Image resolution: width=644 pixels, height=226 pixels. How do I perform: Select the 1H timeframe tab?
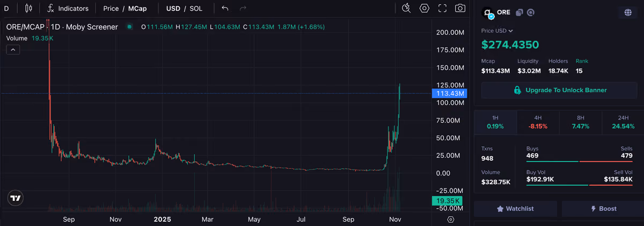495,122
